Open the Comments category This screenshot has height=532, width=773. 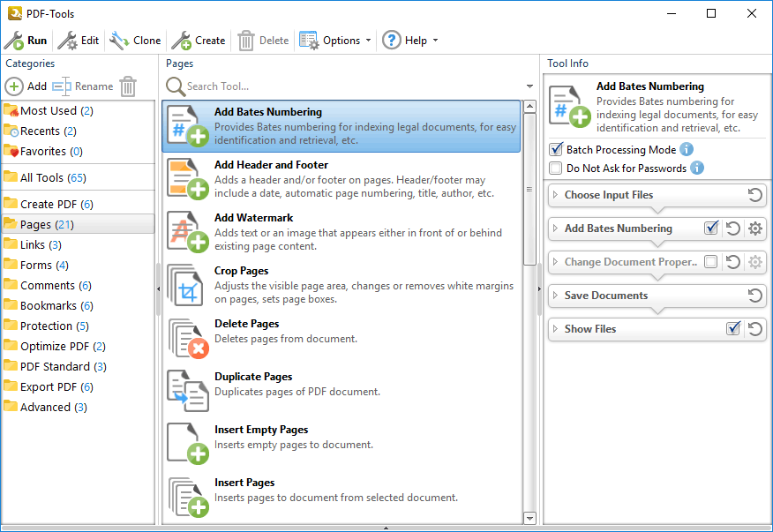tap(78, 286)
